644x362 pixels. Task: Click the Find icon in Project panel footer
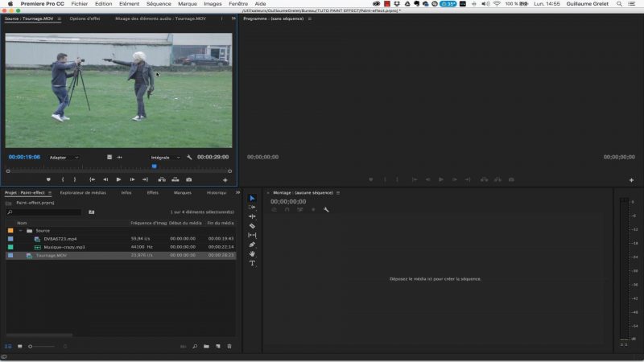pos(195,347)
